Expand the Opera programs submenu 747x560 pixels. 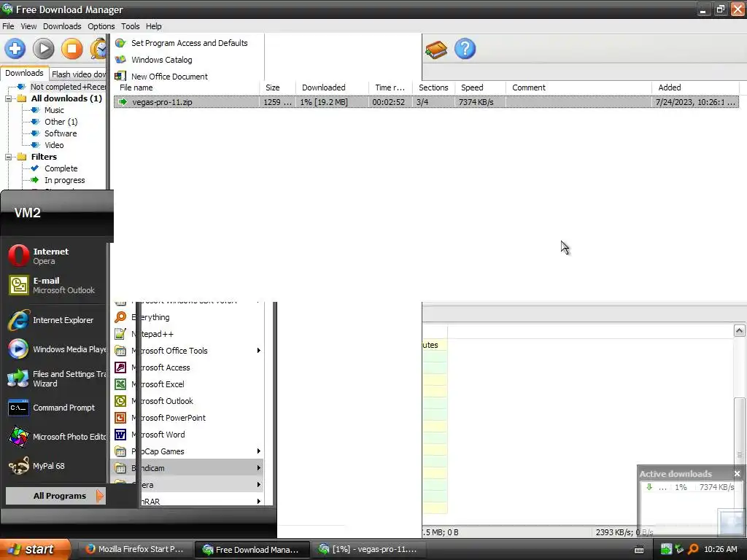coord(187,485)
